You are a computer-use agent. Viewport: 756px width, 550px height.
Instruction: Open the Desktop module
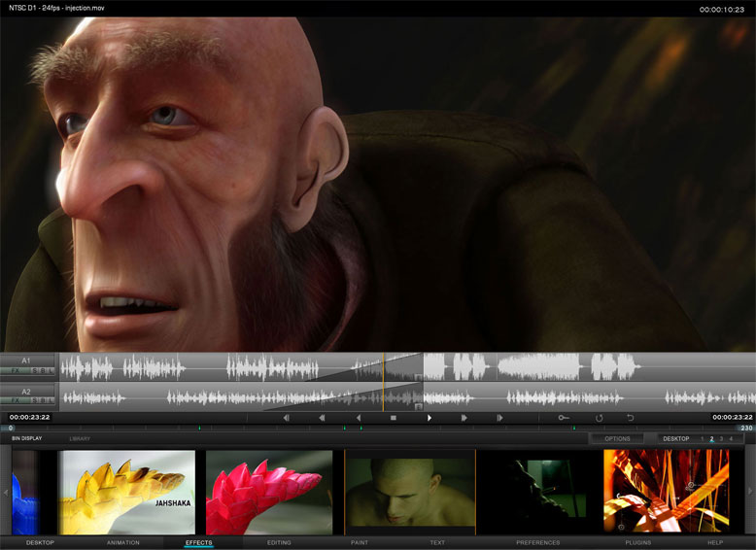pos(40,543)
